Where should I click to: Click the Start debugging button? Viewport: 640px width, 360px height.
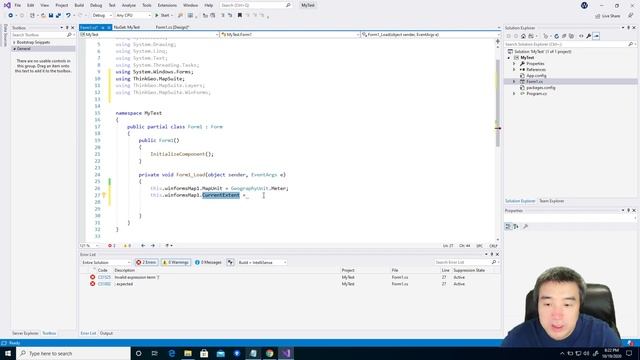coord(163,16)
